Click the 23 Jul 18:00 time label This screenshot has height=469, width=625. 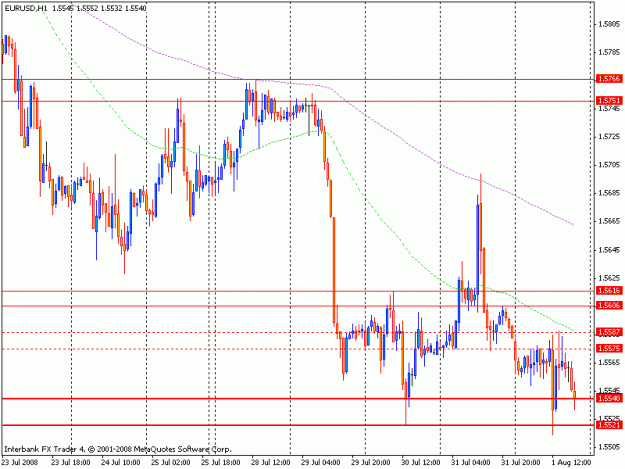pos(71,462)
